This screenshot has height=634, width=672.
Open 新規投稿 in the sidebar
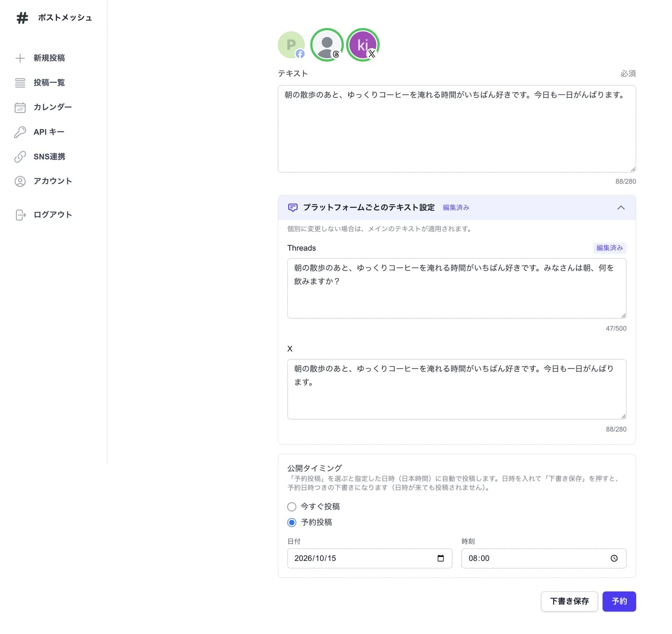pos(49,58)
